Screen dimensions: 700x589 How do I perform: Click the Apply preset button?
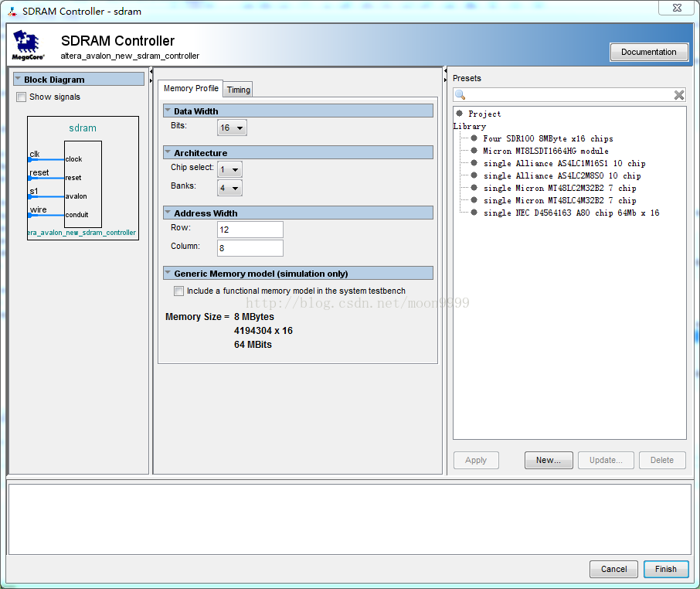pyautogui.click(x=476, y=461)
